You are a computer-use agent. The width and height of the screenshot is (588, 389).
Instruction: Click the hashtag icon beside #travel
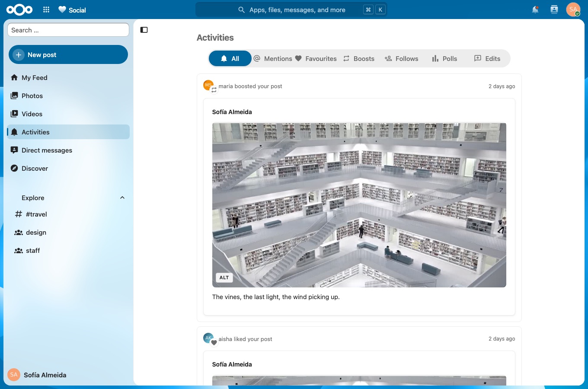coord(19,214)
